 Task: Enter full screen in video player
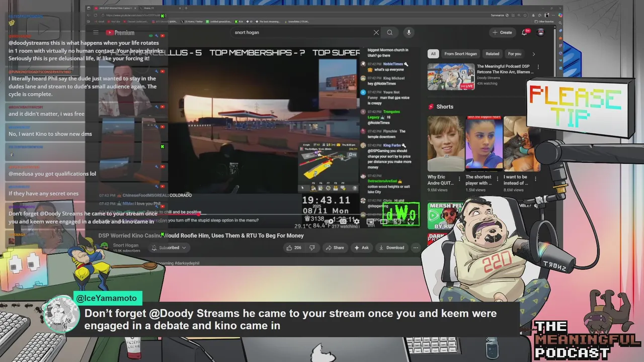[x=411, y=221]
